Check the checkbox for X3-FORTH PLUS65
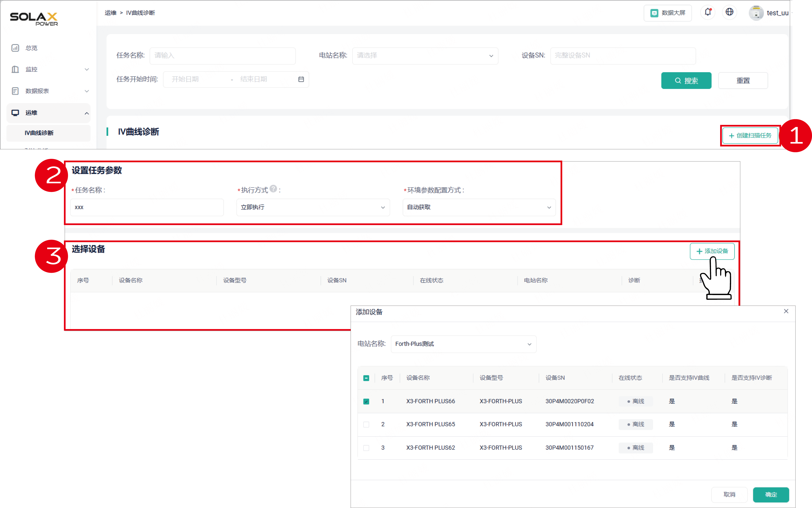 [366, 424]
